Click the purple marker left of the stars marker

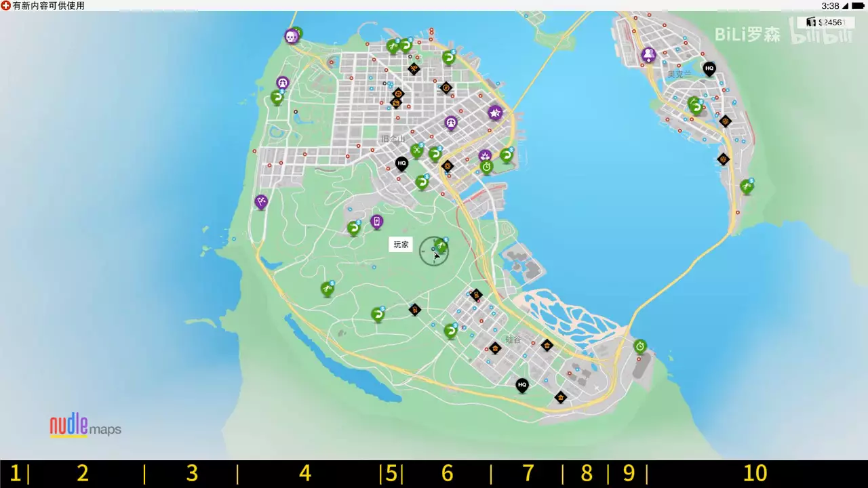(x=451, y=123)
